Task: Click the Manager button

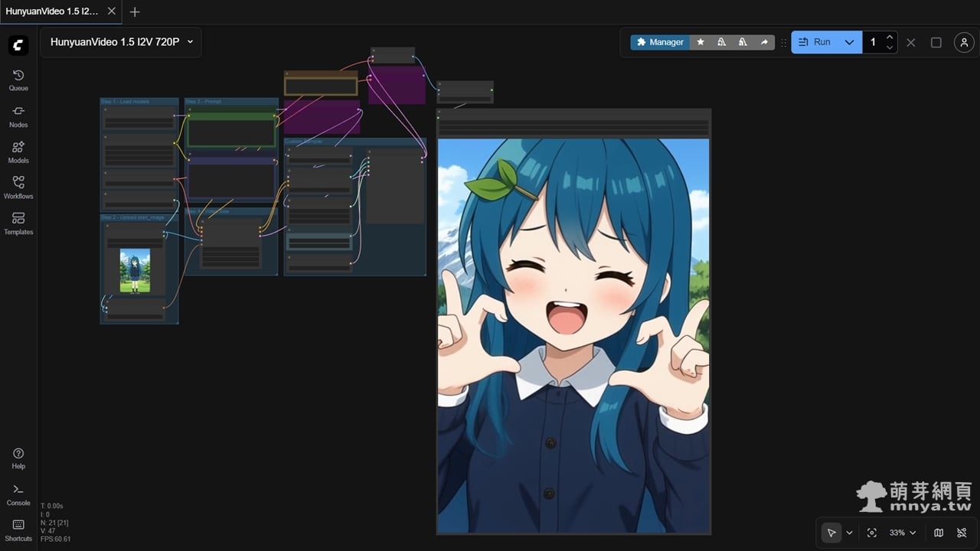Action: [x=659, y=42]
